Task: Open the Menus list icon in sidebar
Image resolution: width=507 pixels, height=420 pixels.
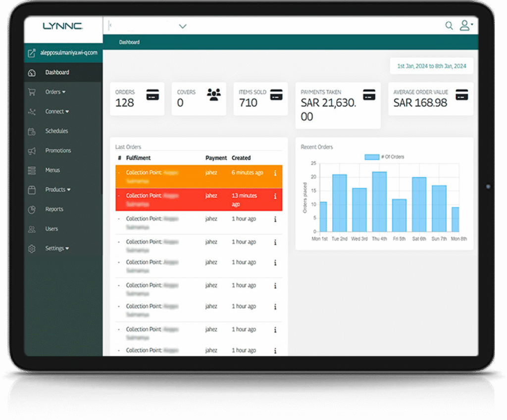Action: pyautogui.click(x=32, y=170)
